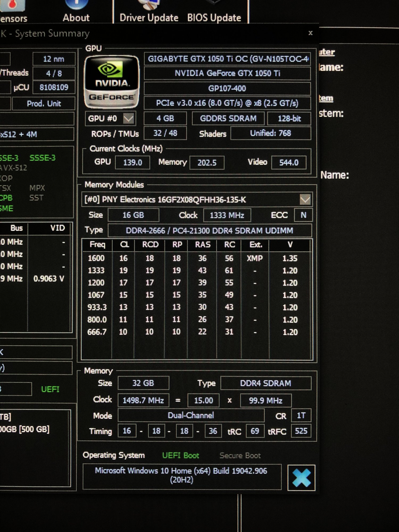Click the greyed Secure Boot label

pyautogui.click(x=240, y=456)
